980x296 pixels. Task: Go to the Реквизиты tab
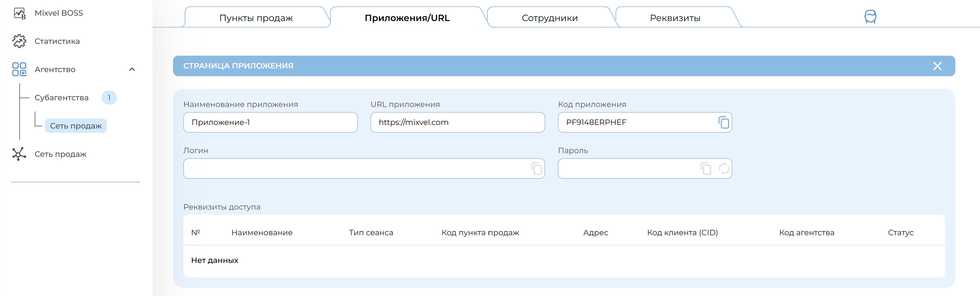pos(675,18)
